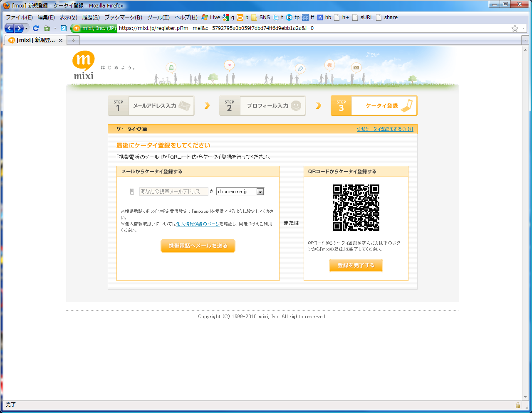Viewport: 532px width, 413px height.
Task: Open the back/forward history dropdown arrow
Action: 27,28
